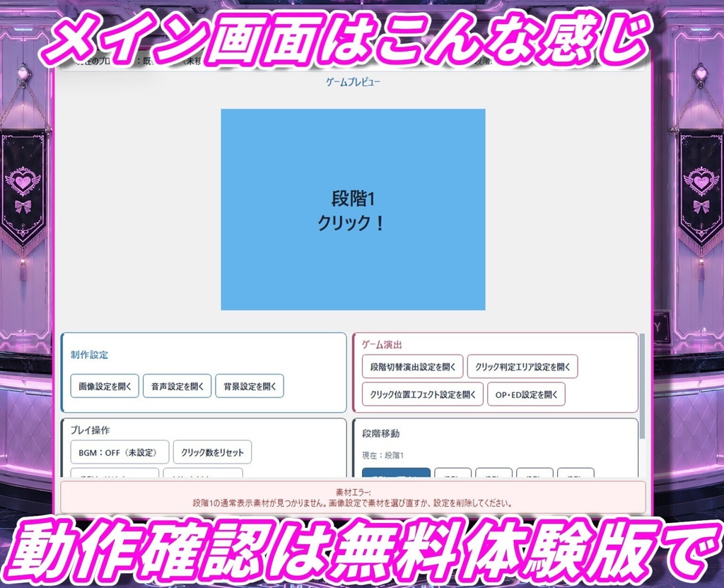724x588 pixels.
Task: Open クリック判定エリア設定を開く click area settings
Action: tap(522, 367)
